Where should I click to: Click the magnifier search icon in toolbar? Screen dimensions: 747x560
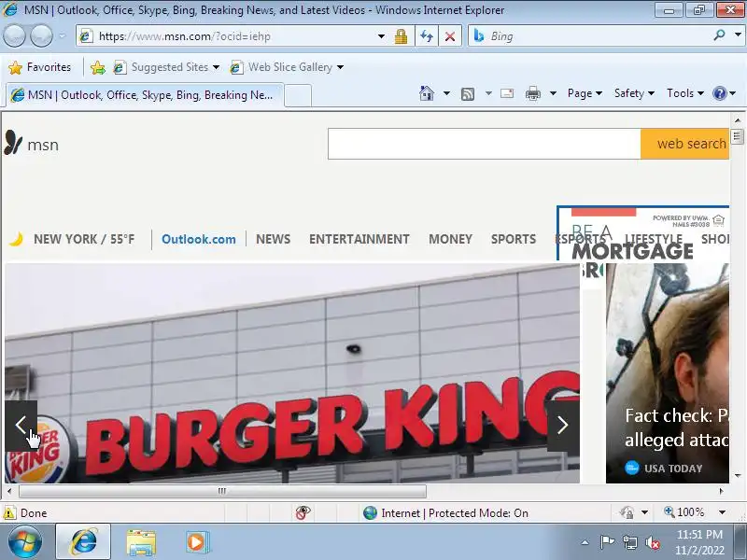pos(719,35)
